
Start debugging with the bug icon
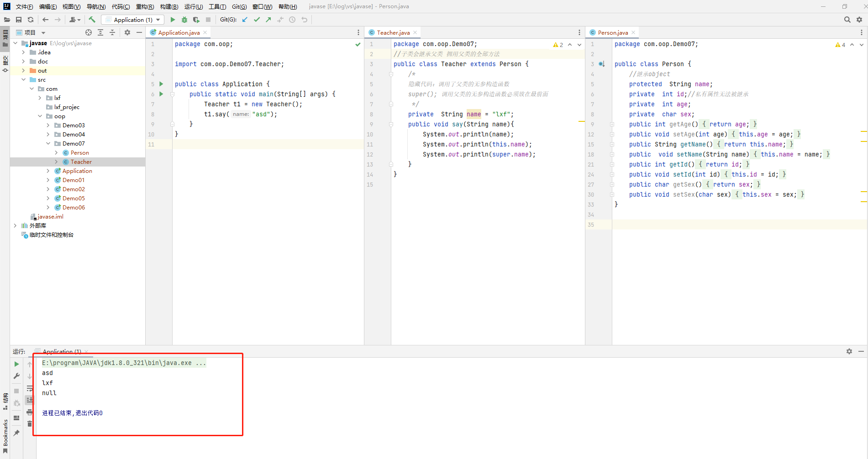(x=184, y=20)
